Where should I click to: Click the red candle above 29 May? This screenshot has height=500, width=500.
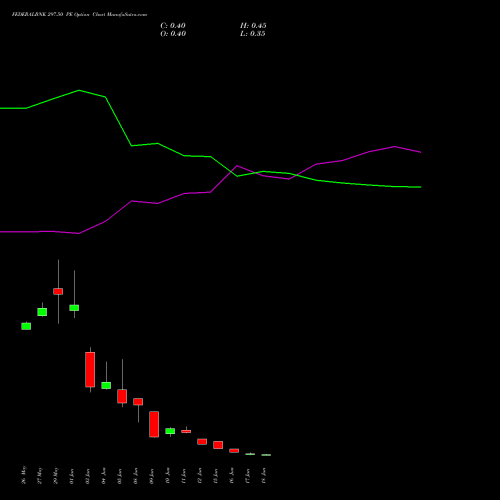tap(58, 291)
